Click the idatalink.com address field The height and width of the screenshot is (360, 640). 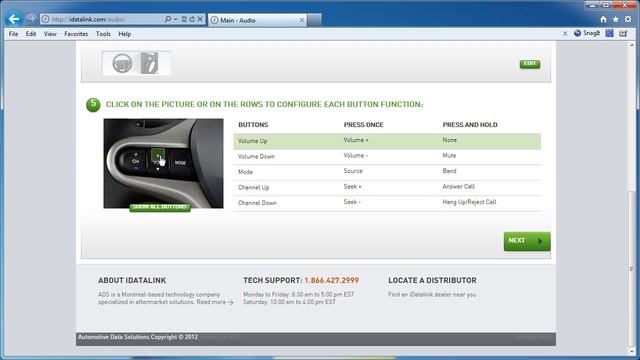pyautogui.click(x=102, y=19)
